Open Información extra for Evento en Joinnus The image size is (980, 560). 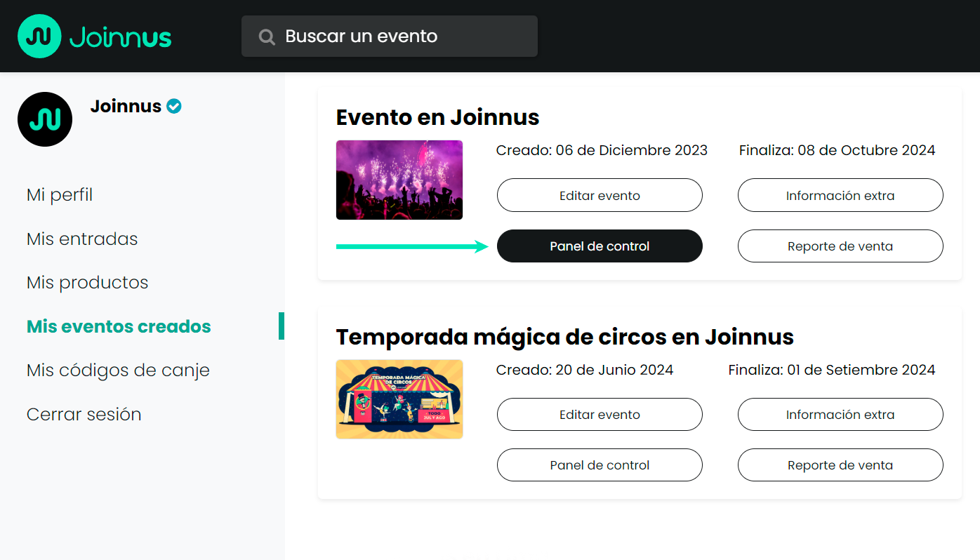click(840, 195)
